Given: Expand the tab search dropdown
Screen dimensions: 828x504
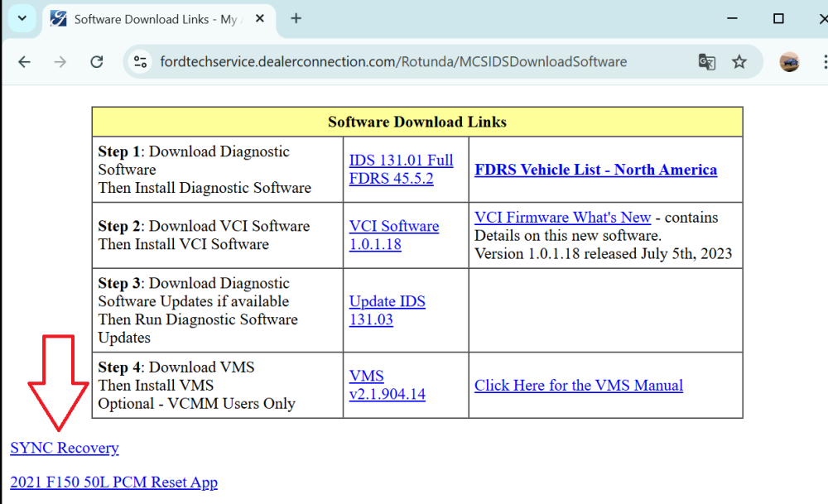Looking at the screenshot, I should click(x=22, y=18).
